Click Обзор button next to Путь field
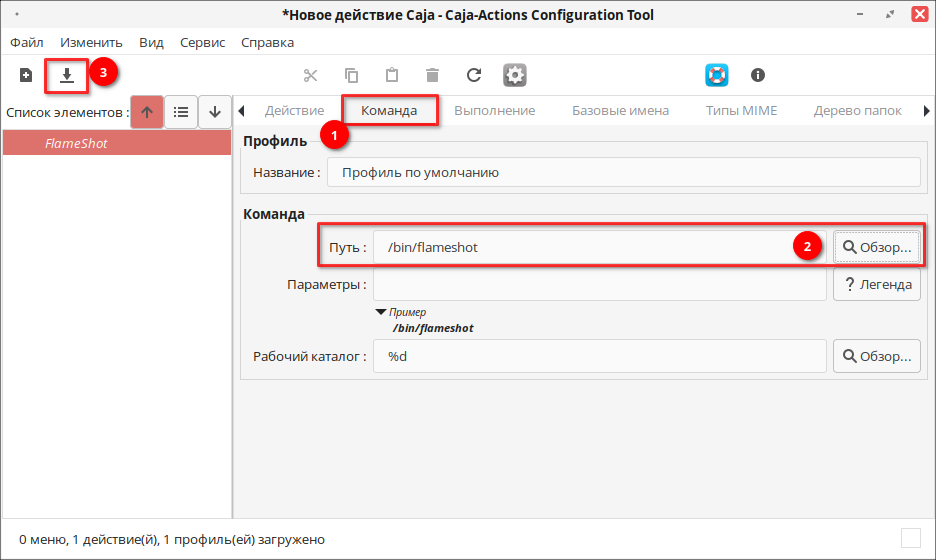The height and width of the screenshot is (560, 936). (x=877, y=247)
